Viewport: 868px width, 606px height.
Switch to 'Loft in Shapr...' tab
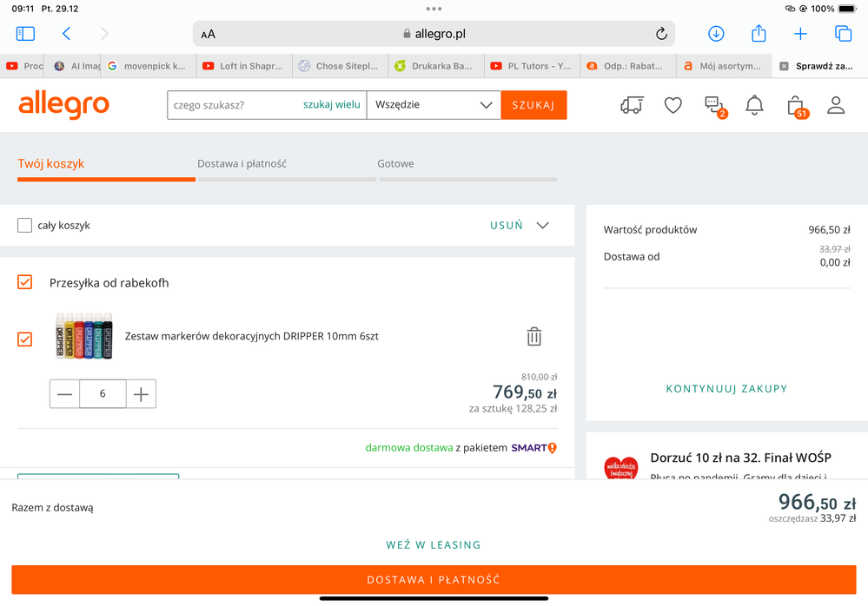click(243, 66)
